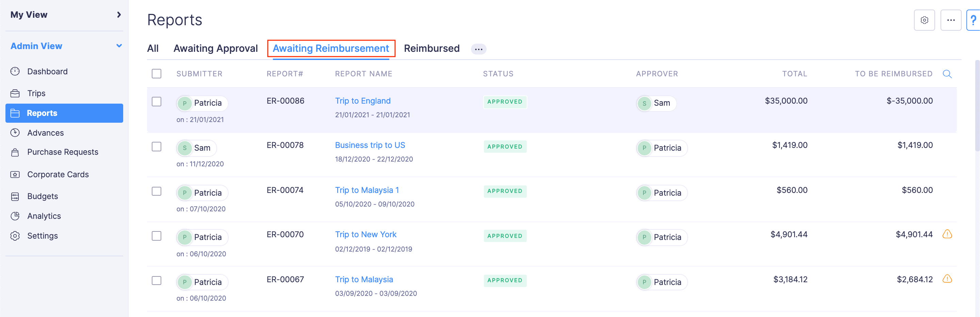This screenshot has height=317, width=980.
Task: Switch to the Awaiting Approval tab
Action: (x=215, y=48)
